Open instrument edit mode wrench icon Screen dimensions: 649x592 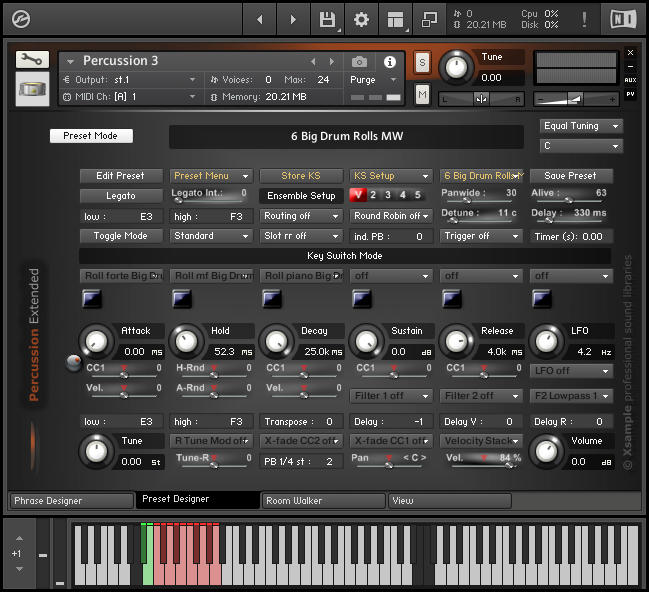[32, 60]
